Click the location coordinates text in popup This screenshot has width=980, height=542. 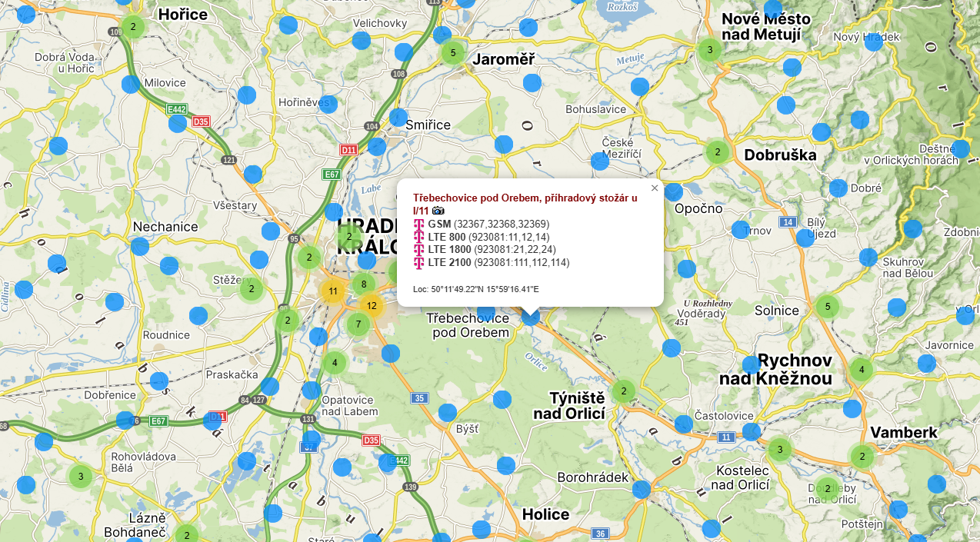coord(475,290)
